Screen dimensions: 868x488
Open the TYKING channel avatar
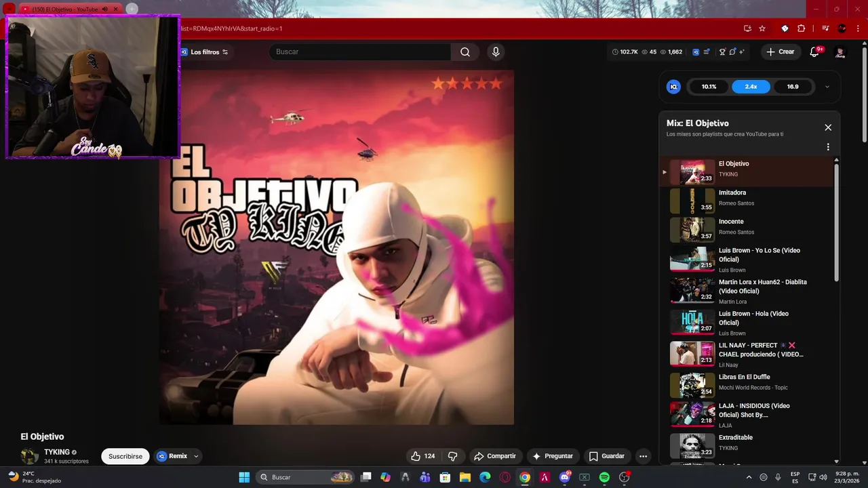tap(29, 456)
